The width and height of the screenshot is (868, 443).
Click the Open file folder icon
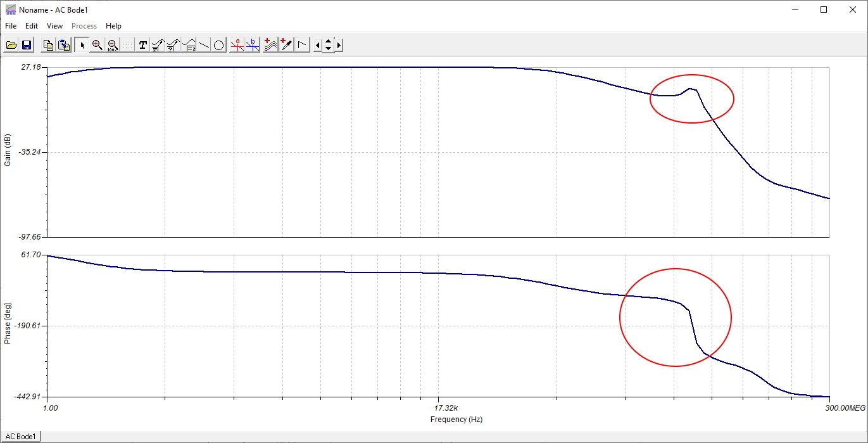pyautogui.click(x=11, y=45)
